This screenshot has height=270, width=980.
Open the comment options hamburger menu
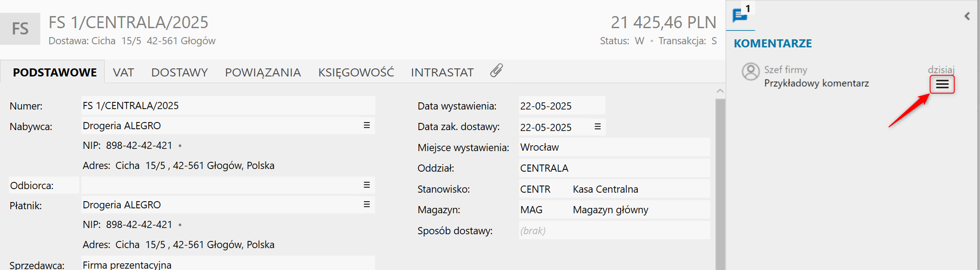[942, 84]
